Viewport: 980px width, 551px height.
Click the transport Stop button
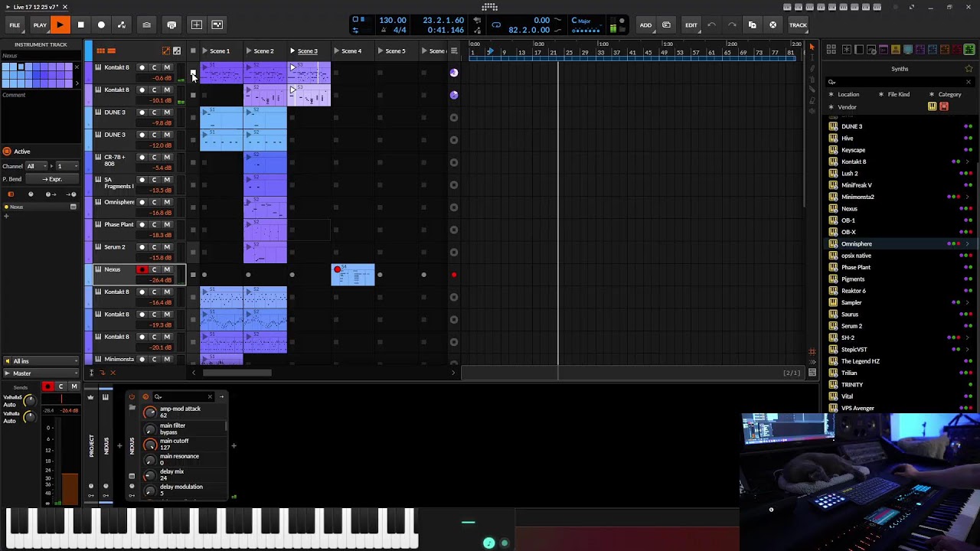tap(80, 24)
